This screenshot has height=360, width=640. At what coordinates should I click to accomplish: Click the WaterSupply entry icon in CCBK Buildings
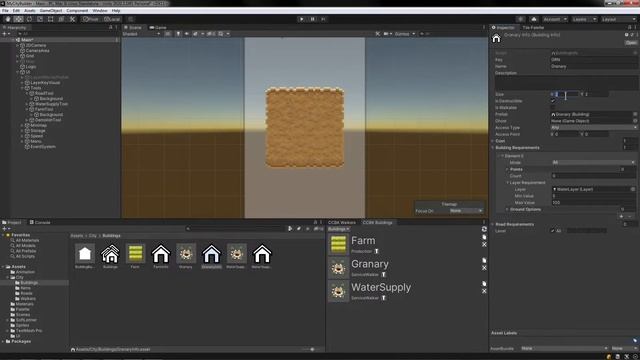click(x=338, y=291)
